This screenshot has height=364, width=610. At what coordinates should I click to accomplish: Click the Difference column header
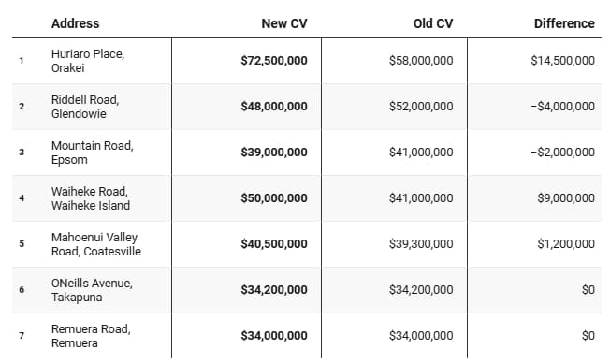564,23
